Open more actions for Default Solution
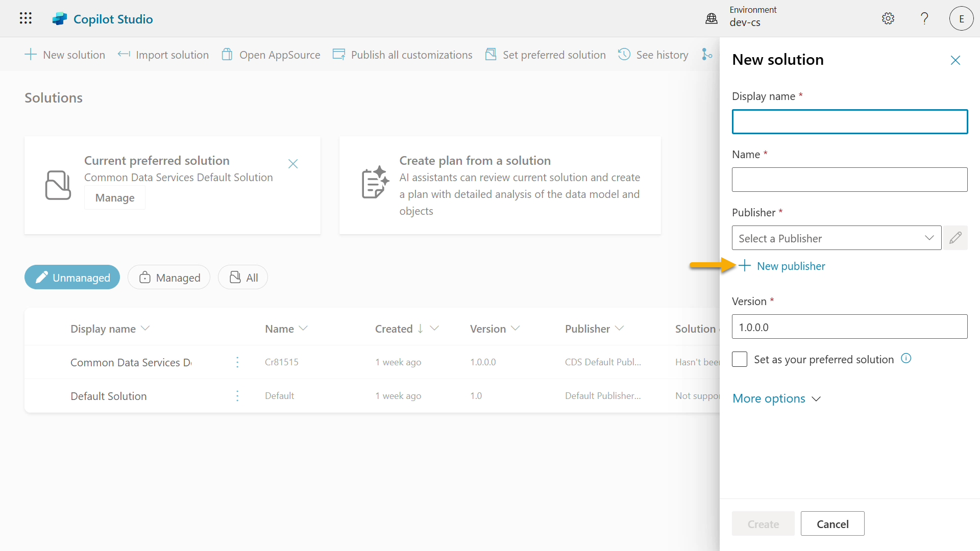The image size is (980, 551). 237,396
